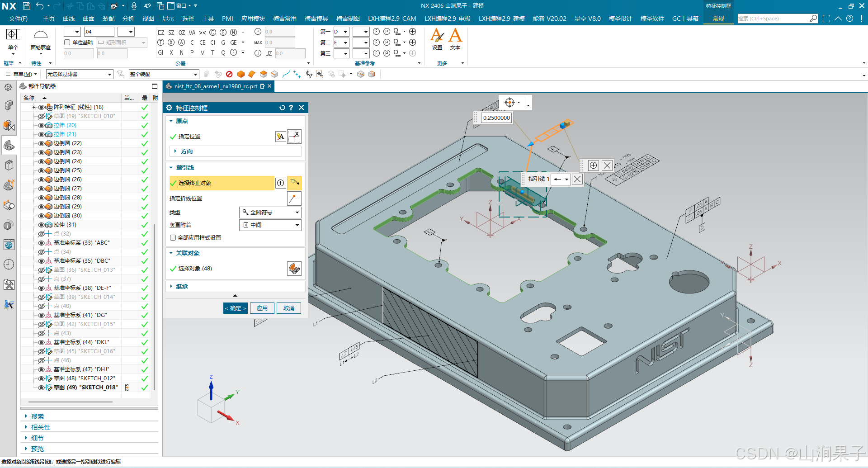Open the 设置 settings icon in the ribbon

437,35
